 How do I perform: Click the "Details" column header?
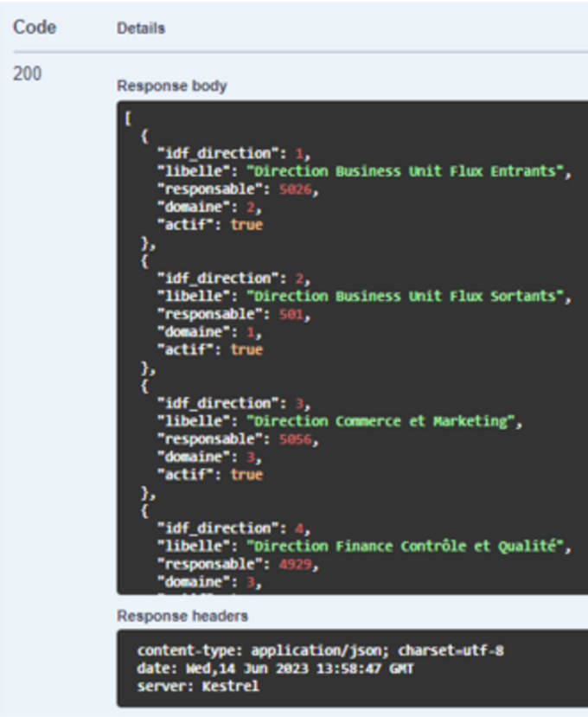[141, 29]
